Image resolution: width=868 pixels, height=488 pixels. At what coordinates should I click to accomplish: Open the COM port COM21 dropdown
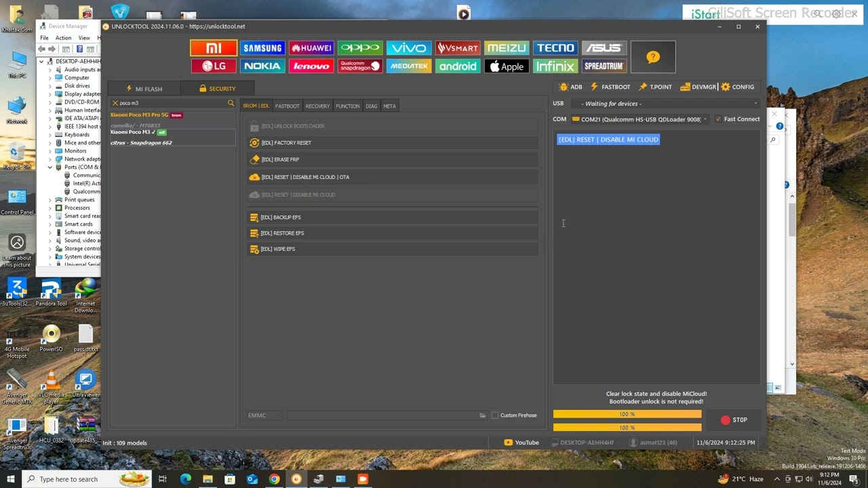tap(639, 119)
